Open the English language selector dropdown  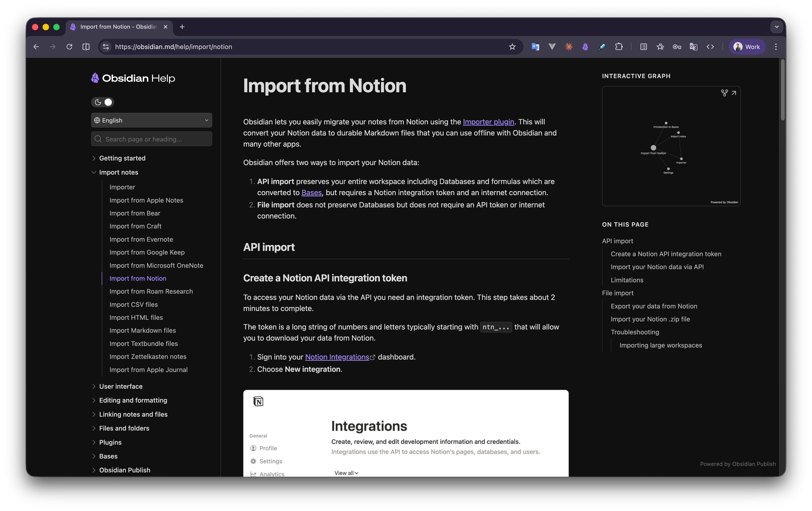click(151, 120)
